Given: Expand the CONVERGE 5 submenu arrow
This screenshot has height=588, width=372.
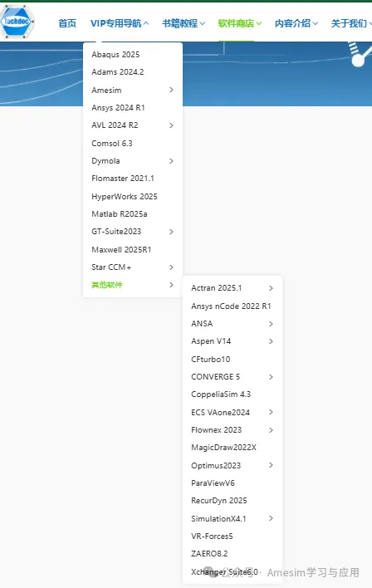Looking at the screenshot, I should click(272, 377).
